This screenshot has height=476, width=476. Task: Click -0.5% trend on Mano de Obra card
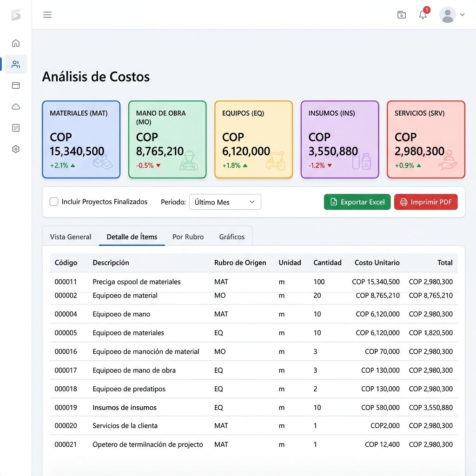tap(148, 165)
